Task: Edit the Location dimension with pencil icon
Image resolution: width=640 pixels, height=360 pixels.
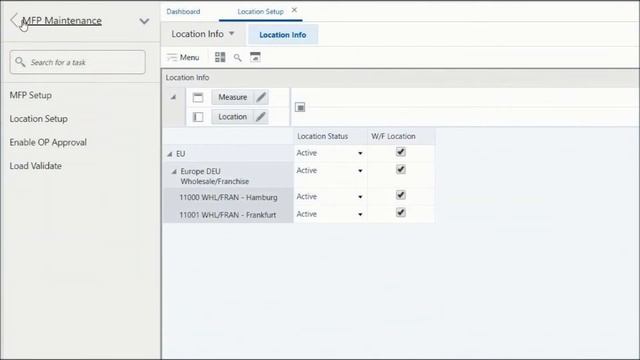Action: pos(261,117)
